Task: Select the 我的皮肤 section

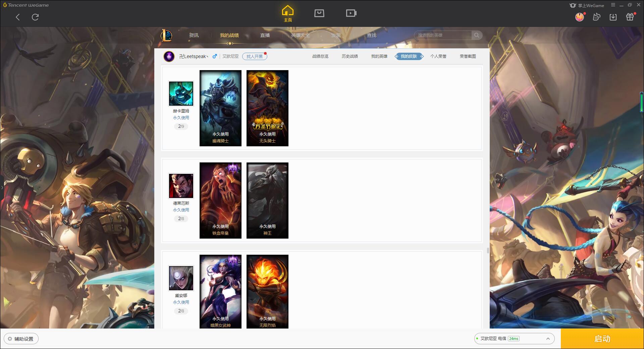Action: click(x=409, y=56)
